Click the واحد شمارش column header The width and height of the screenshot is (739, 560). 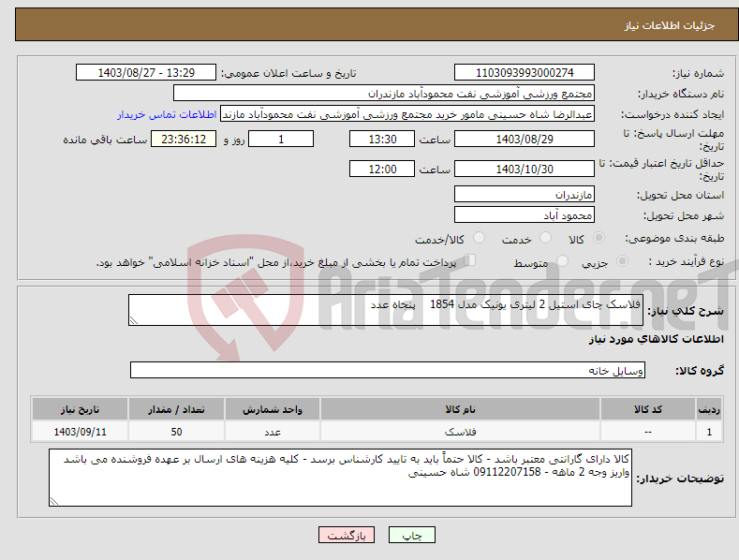click(273, 409)
